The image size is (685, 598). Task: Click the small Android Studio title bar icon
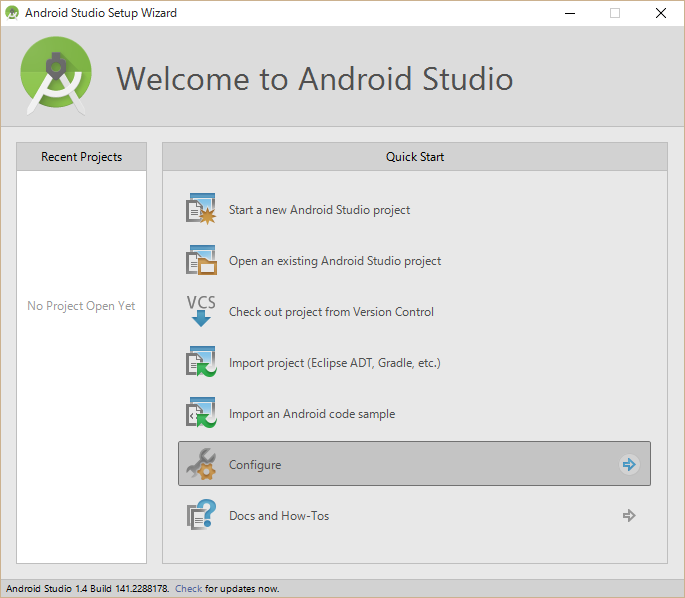click(x=12, y=13)
